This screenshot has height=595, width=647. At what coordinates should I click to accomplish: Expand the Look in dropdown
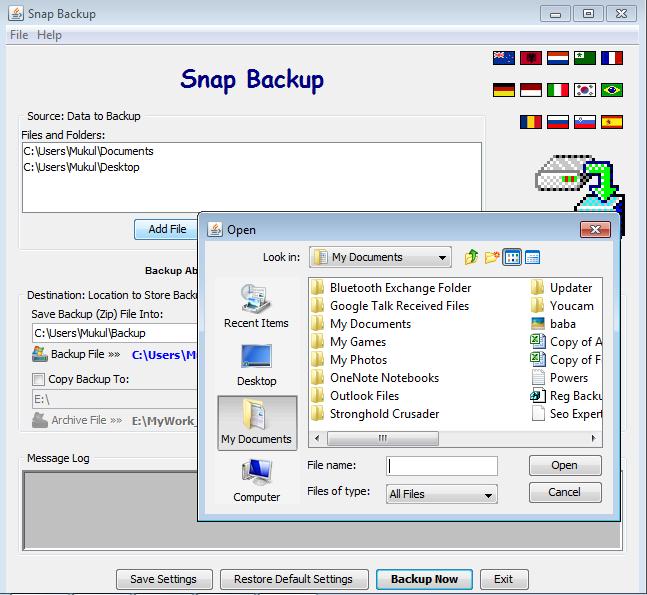click(x=380, y=257)
